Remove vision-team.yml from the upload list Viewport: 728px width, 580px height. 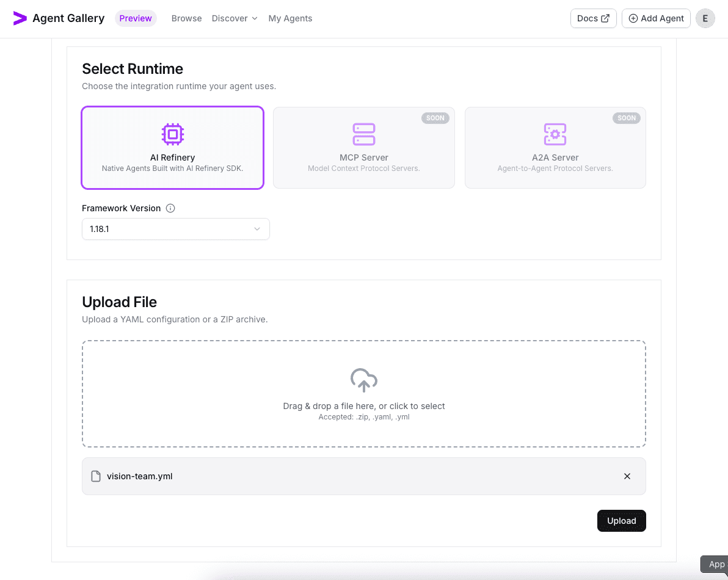point(627,476)
